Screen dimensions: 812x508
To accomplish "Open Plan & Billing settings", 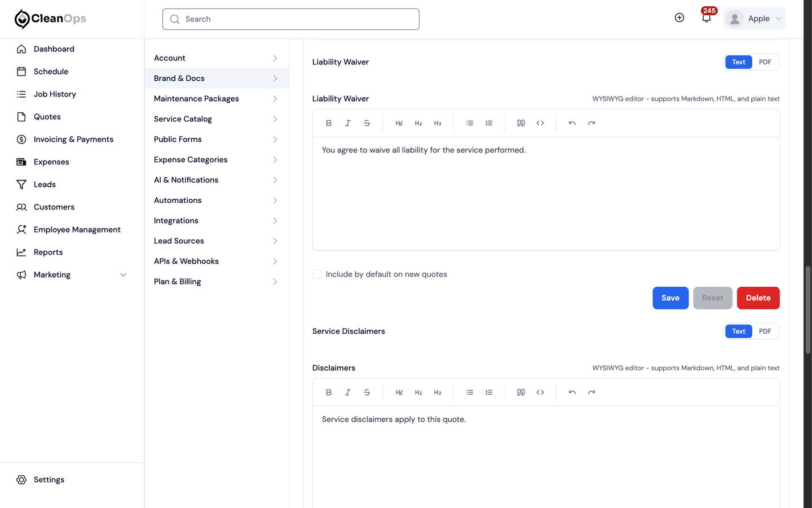I will tap(217, 282).
